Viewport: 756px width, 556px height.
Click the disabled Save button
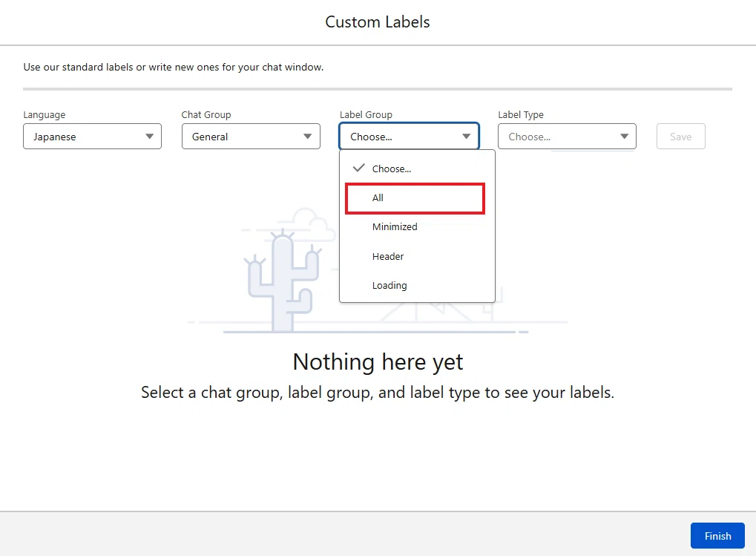pyautogui.click(x=681, y=137)
